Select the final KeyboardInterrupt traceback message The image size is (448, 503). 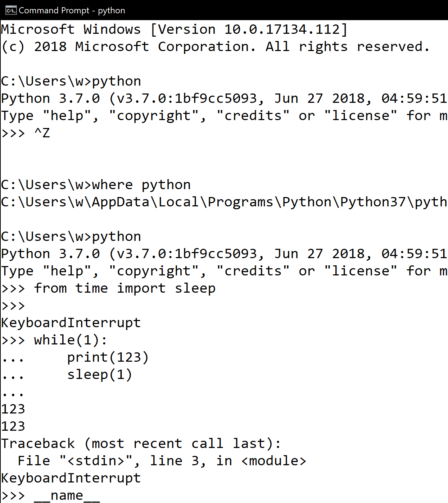pyautogui.click(x=71, y=477)
